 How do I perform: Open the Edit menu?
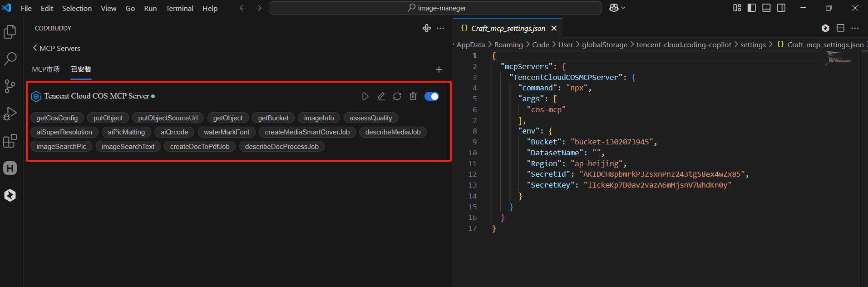(x=47, y=8)
